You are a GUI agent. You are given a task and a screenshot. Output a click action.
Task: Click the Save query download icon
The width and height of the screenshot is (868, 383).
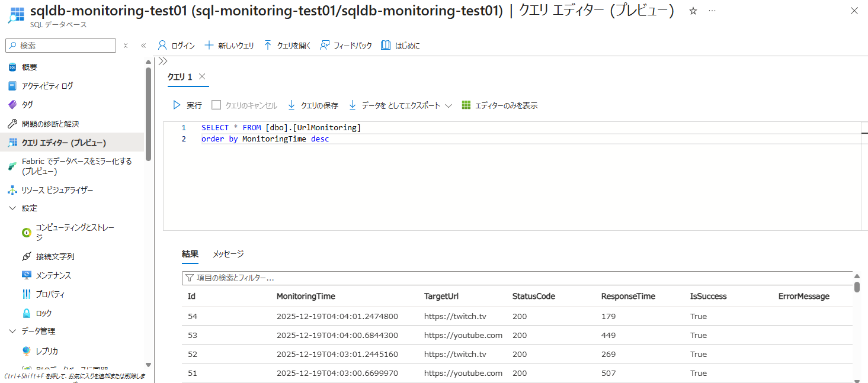(x=292, y=105)
